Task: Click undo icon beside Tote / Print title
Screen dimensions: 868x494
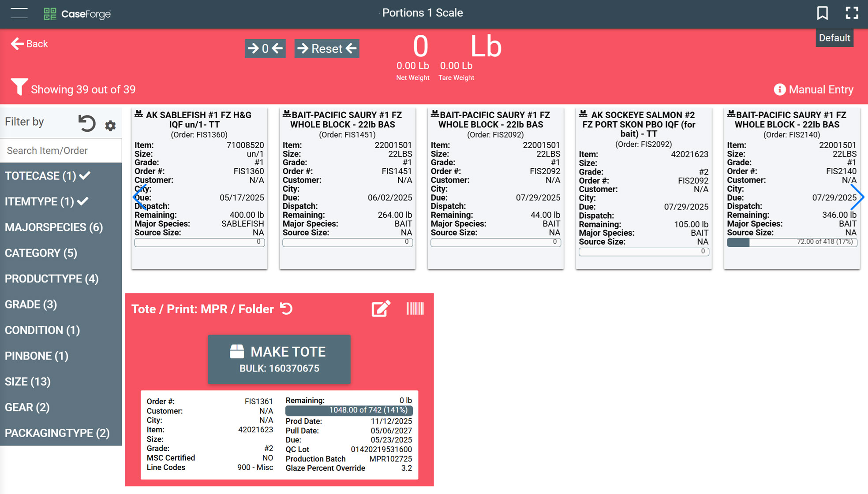Action: coord(287,309)
